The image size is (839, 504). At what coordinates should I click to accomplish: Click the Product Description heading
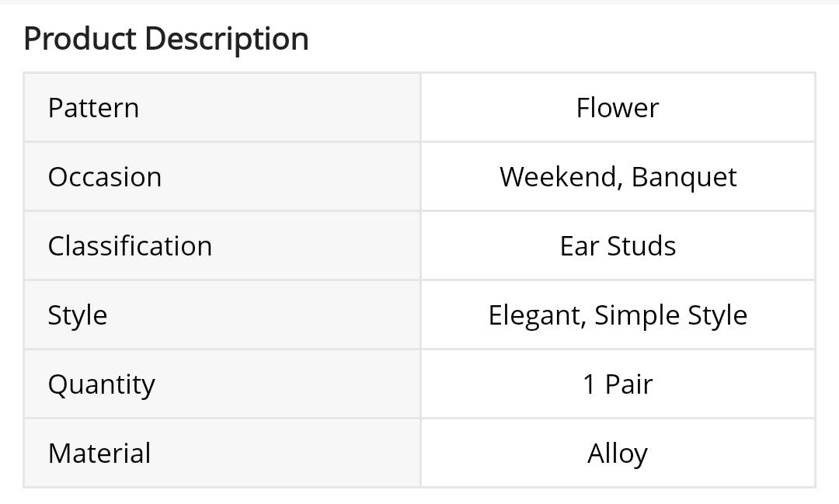coord(166,39)
